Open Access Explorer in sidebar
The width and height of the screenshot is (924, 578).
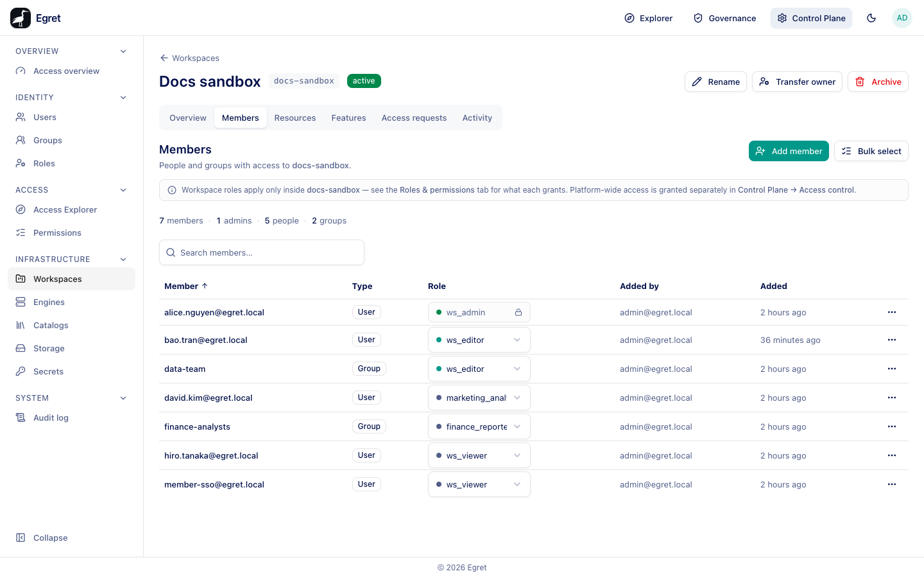[71, 209]
